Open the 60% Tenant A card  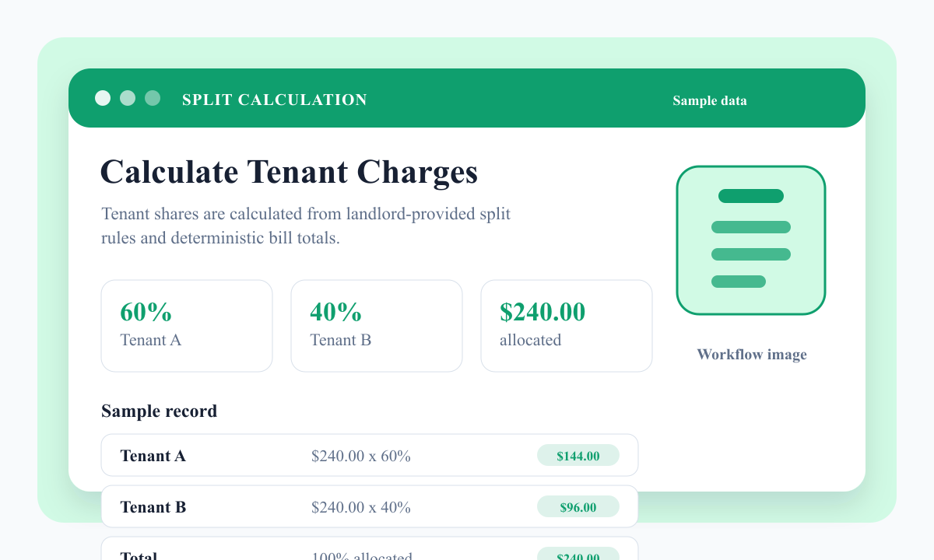[187, 326]
